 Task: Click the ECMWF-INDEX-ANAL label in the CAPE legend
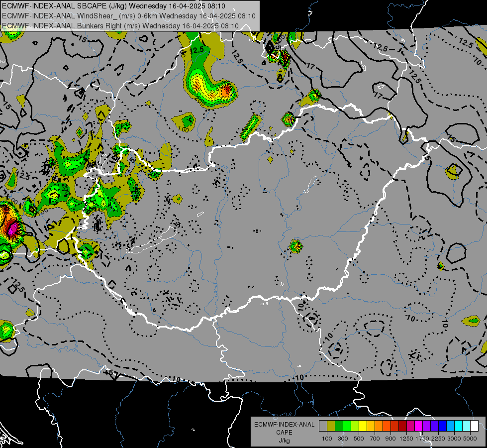click(x=285, y=425)
